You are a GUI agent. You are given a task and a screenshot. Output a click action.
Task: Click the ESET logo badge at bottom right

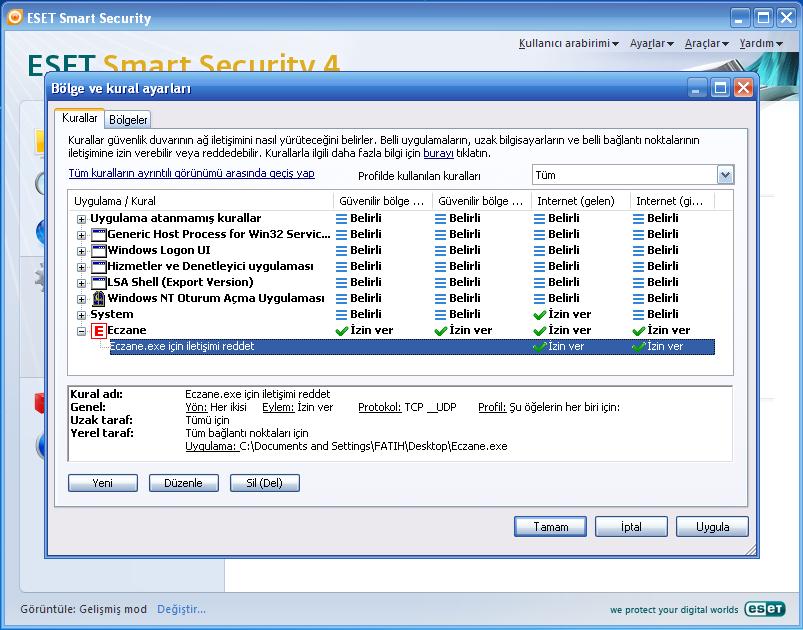coord(765,608)
